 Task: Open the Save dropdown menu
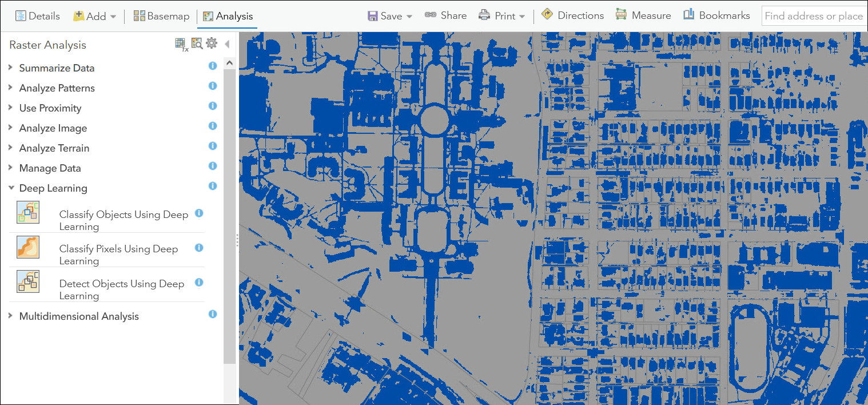pyautogui.click(x=389, y=15)
